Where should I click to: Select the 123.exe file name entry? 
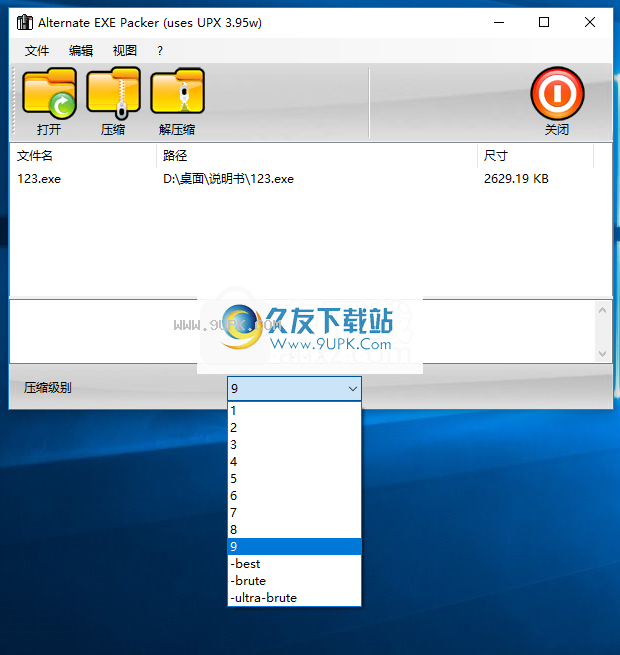pyautogui.click(x=39, y=179)
